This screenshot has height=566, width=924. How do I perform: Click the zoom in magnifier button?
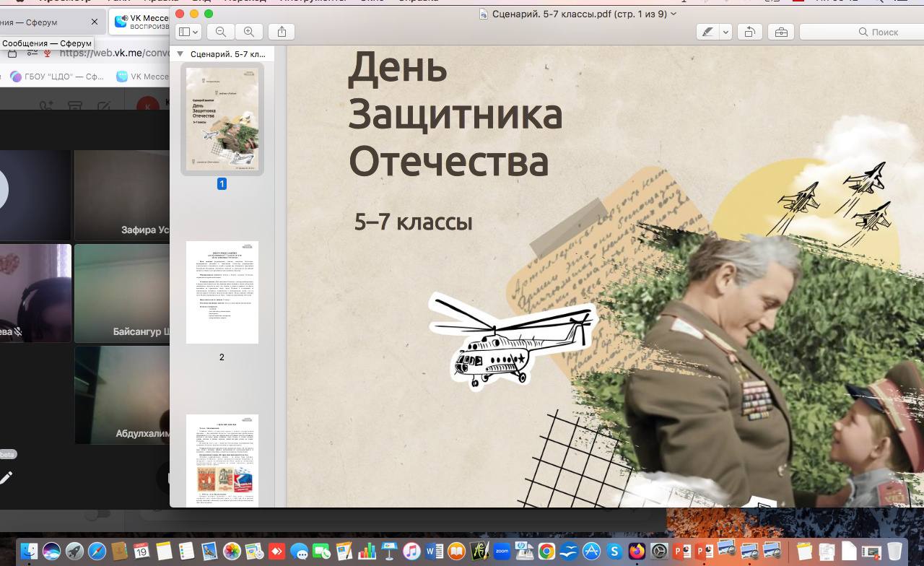tap(249, 32)
